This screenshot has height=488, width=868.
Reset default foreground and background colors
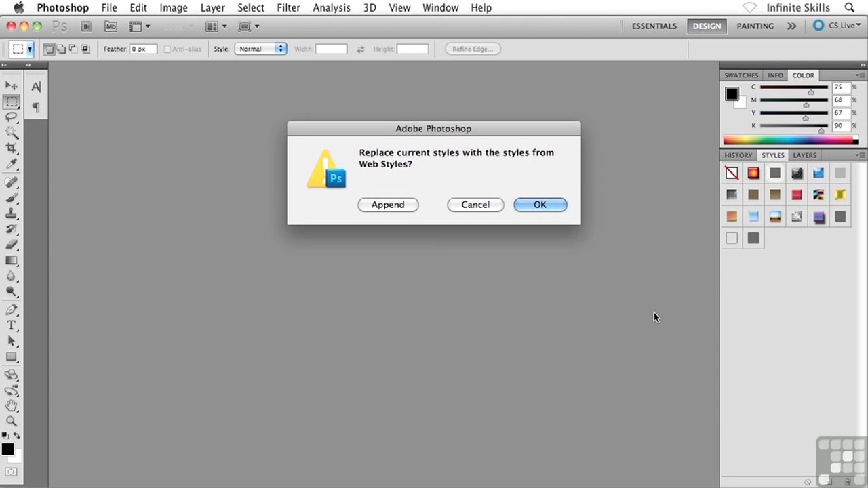pyautogui.click(x=5, y=436)
